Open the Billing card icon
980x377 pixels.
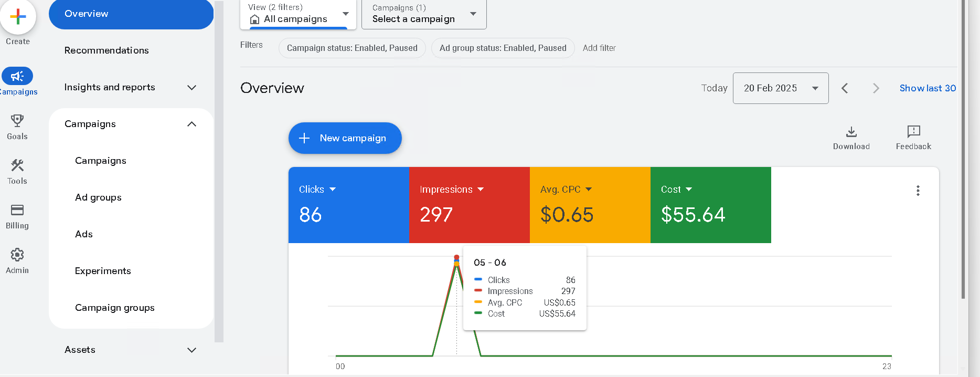[x=17, y=210]
